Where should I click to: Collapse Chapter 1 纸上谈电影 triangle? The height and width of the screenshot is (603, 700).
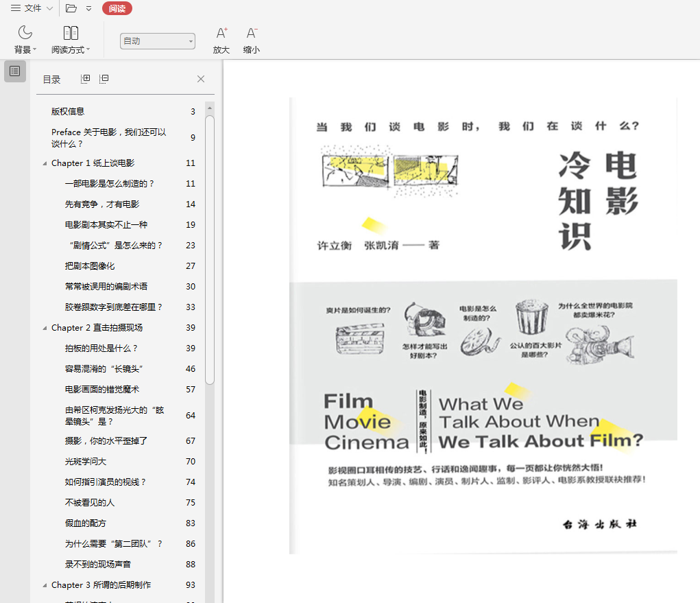(45, 163)
